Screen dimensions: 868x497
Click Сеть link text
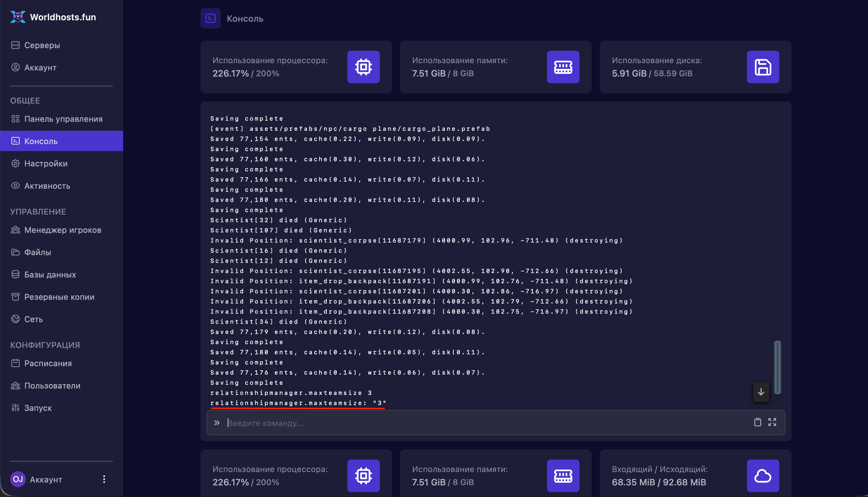33,319
